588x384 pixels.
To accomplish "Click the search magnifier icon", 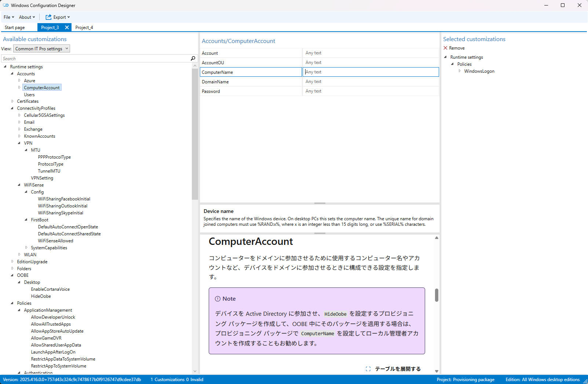I will (x=193, y=58).
